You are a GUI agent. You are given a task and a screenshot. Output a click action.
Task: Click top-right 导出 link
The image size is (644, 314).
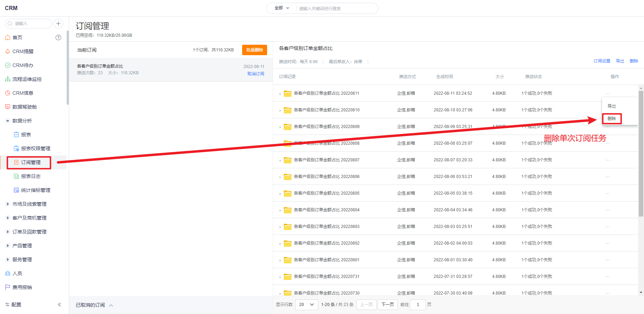pos(620,61)
